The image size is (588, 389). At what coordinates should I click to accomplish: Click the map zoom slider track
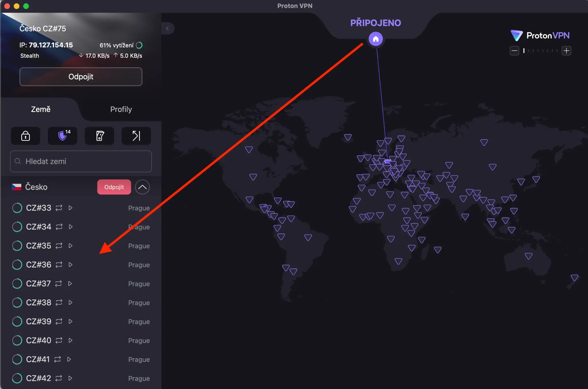pos(540,51)
